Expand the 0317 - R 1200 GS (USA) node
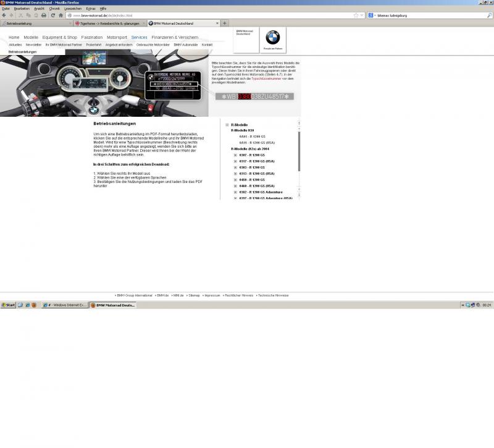 [235, 161]
